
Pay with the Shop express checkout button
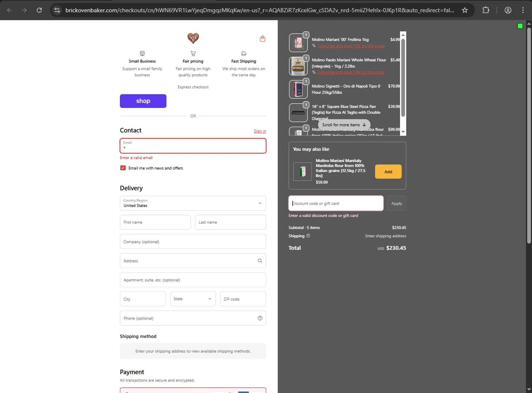coord(143,101)
